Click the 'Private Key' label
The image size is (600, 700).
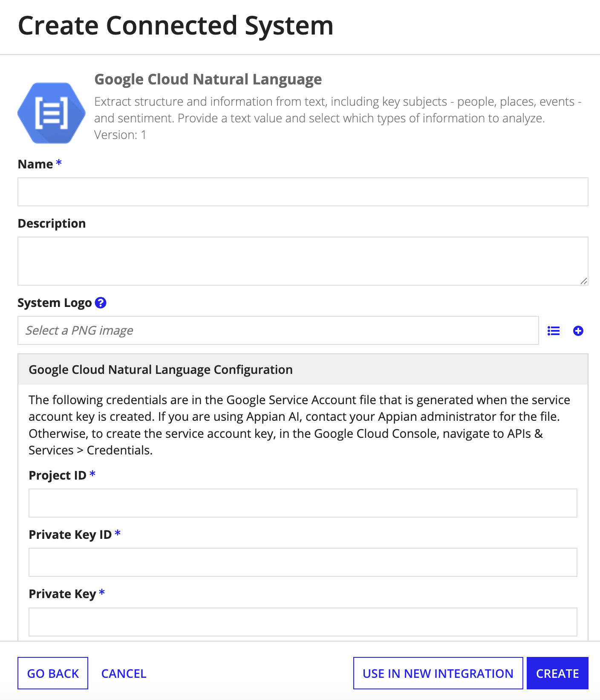tap(63, 594)
